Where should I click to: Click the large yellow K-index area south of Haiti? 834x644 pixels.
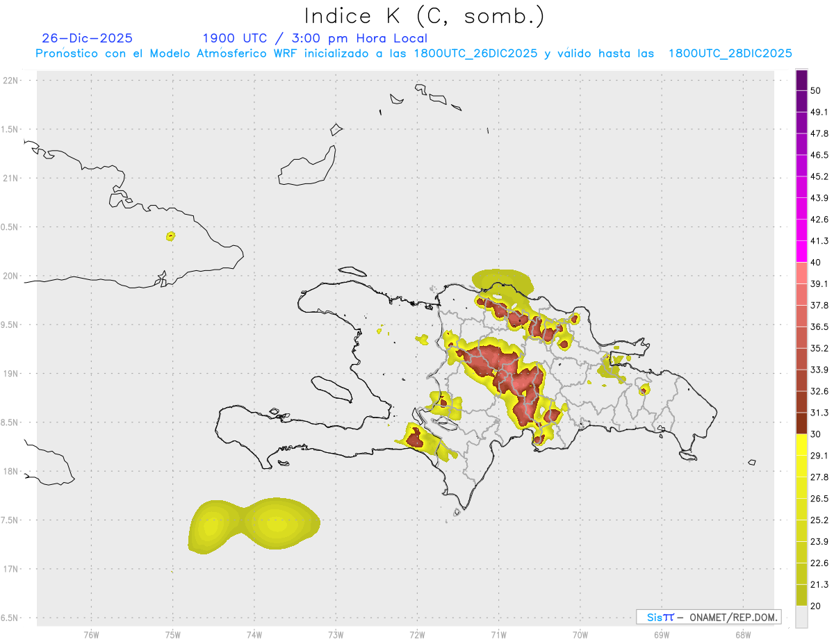[254, 525]
